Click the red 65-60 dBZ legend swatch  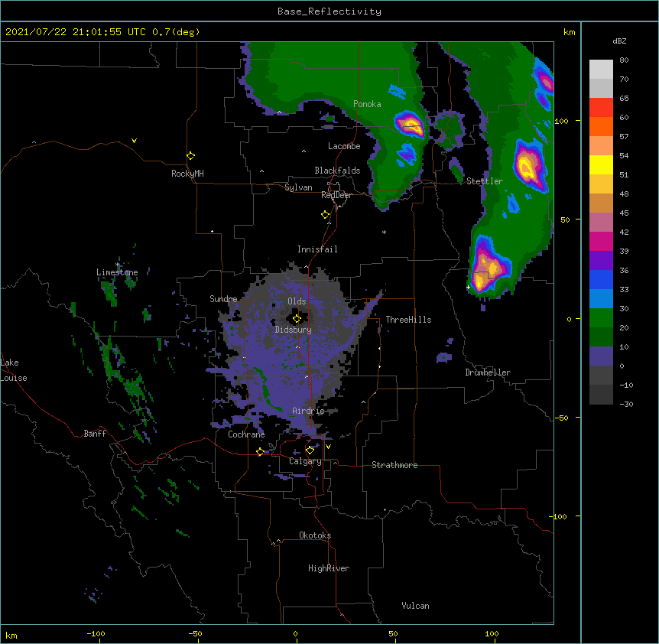pyautogui.click(x=601, y=108)
